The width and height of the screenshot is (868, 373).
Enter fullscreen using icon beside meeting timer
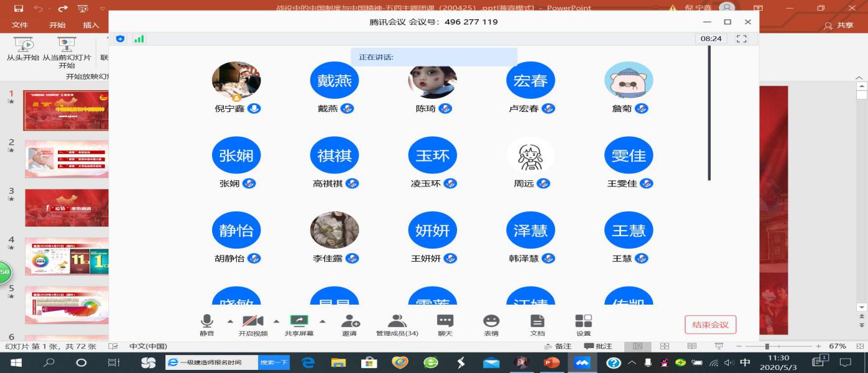741,39
